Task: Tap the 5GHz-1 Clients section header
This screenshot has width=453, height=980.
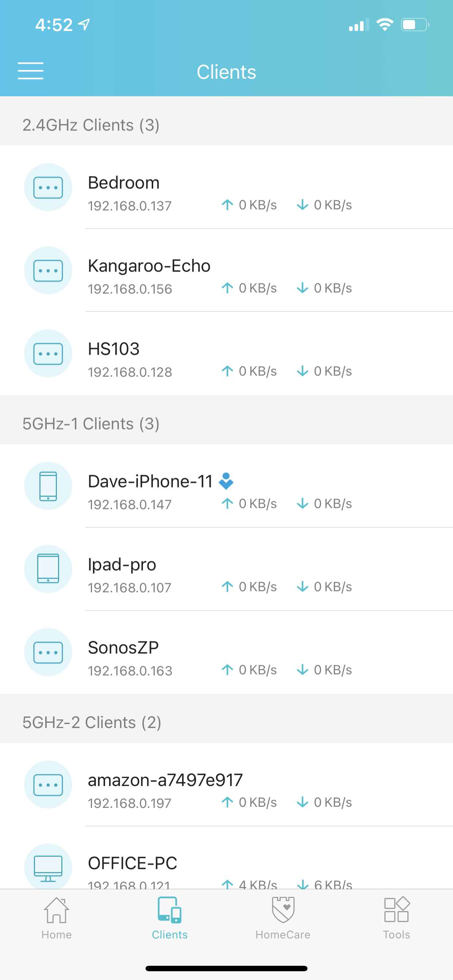Action: [226, 420]
